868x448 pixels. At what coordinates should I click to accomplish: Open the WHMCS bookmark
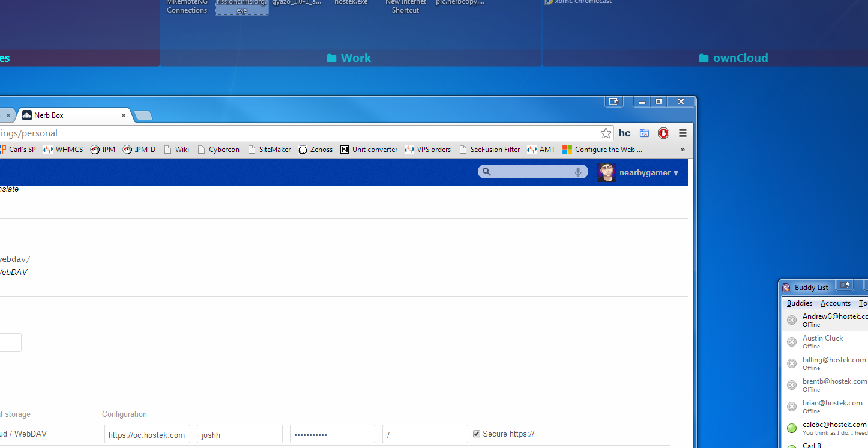point(63,150)
